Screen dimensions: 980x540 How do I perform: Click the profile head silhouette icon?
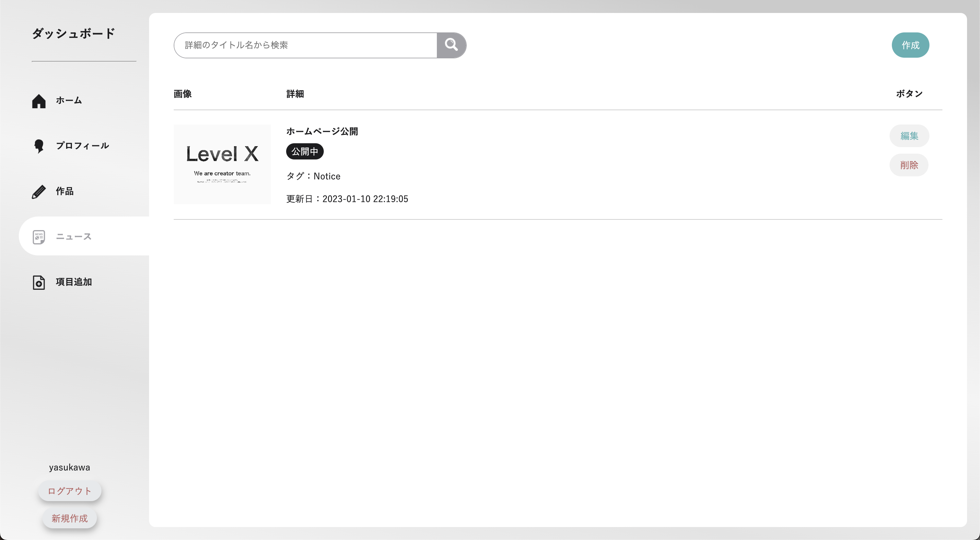tap(39, 146)
